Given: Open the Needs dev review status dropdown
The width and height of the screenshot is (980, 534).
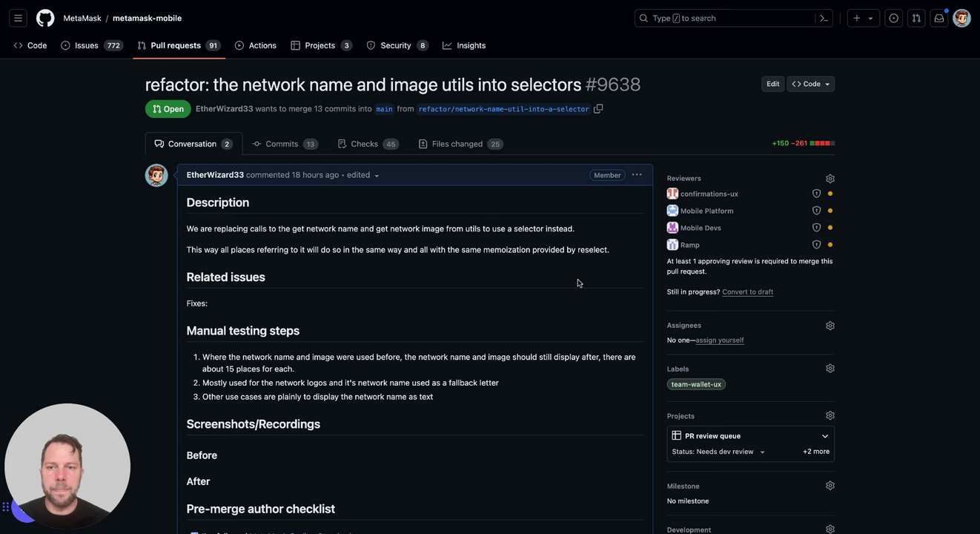Looking at the screenshot, I should click(718, 452).
